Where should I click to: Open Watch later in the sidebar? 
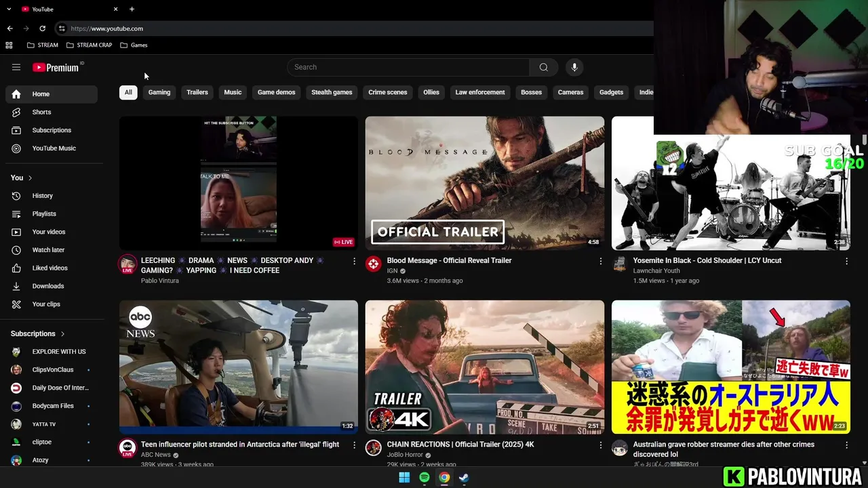(x=52, y=250)
